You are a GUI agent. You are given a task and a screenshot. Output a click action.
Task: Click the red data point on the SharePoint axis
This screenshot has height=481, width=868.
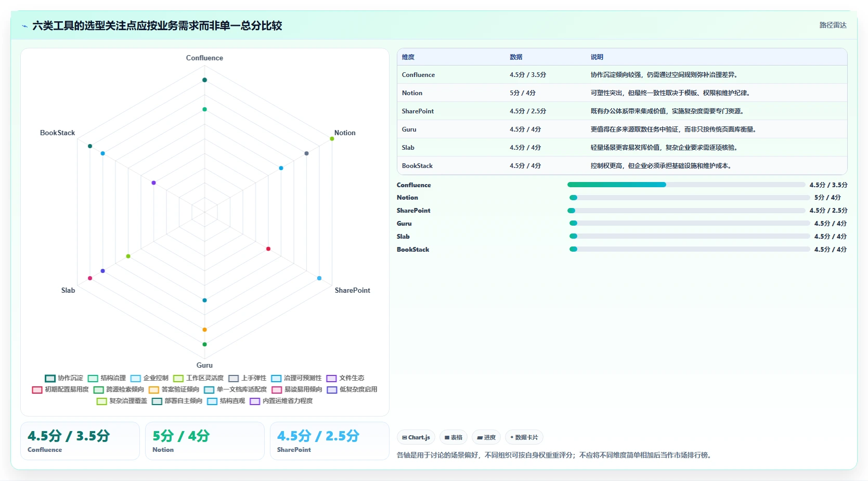(268, 249)
